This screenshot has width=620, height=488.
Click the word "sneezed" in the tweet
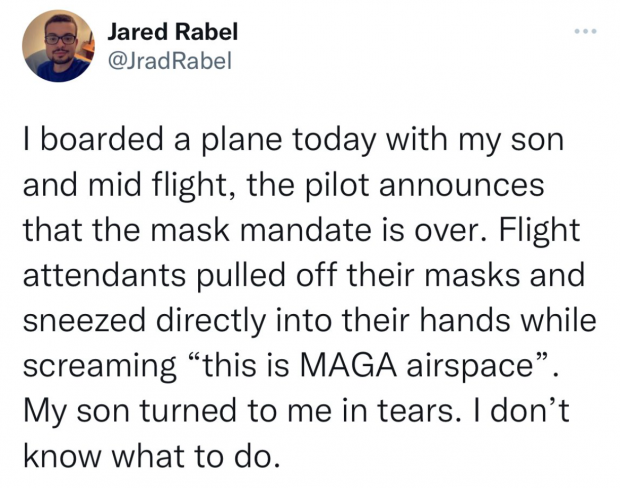(x=84, y=320)
